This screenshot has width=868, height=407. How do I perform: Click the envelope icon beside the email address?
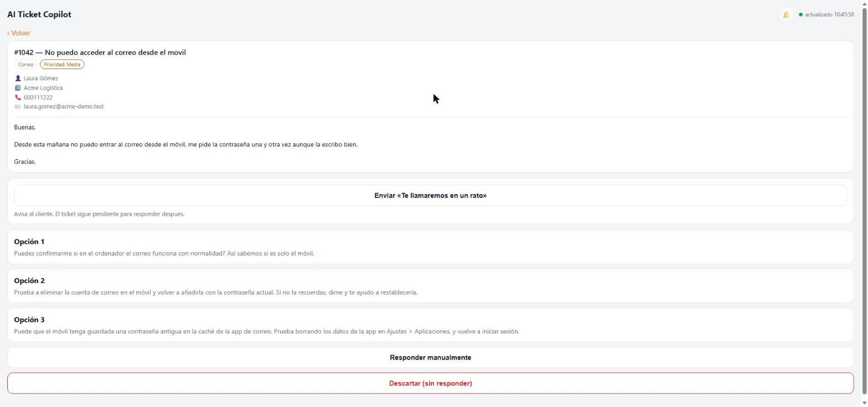tap(18, 107)
